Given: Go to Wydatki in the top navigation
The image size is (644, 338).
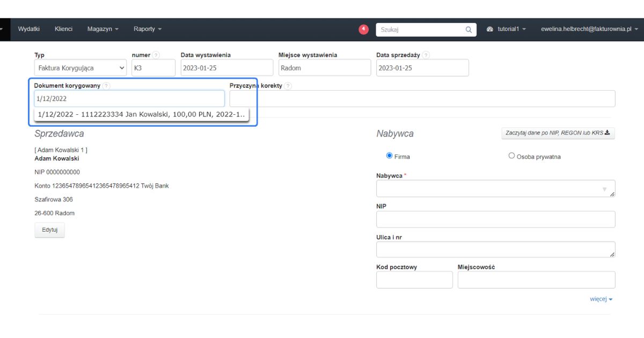Looking at the screenshot, I should click(29, 29).
